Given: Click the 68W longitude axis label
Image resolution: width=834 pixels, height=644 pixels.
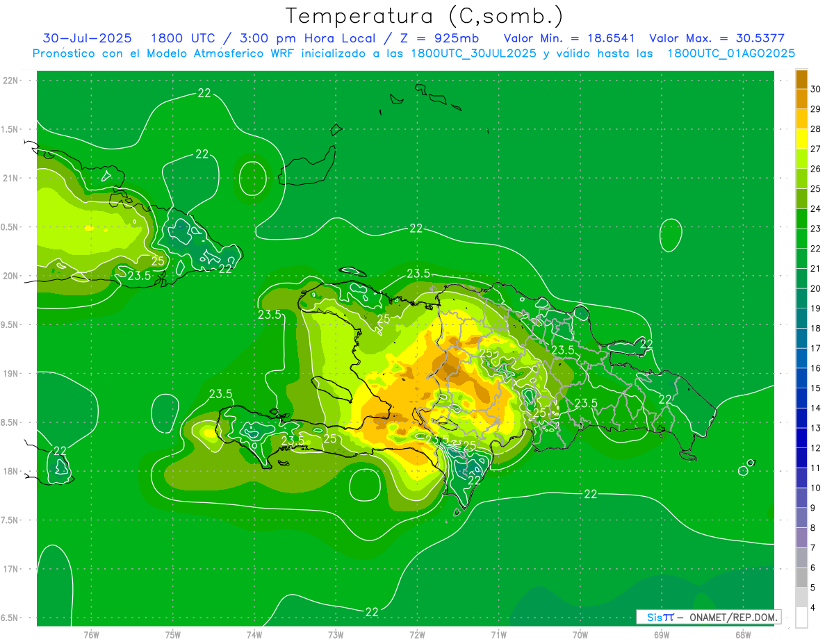Looking at the screenshot, I should 742,634.
